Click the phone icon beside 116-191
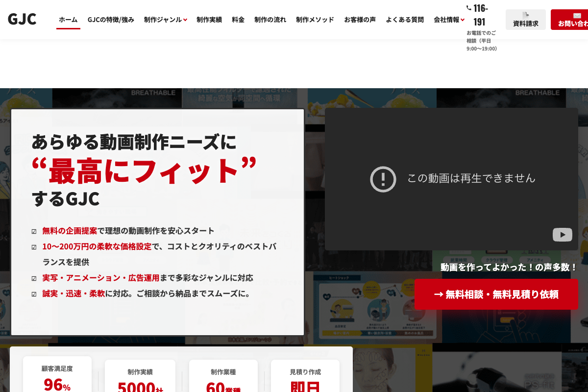This screenshot has height=392, width=588. point(468,8)
